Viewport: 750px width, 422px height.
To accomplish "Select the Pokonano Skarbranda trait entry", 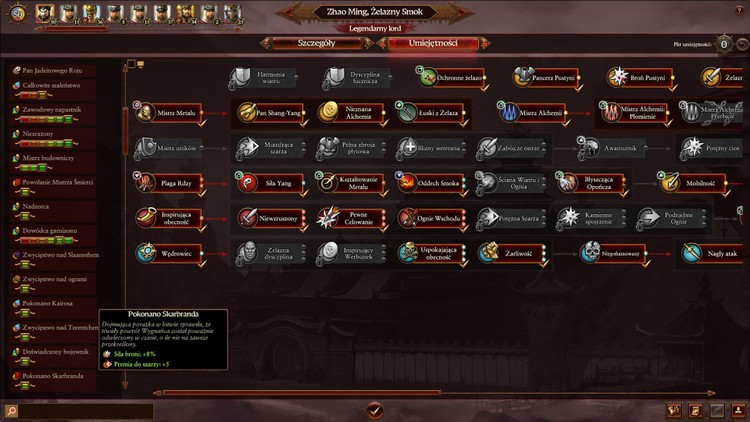I will coord(54,380).
